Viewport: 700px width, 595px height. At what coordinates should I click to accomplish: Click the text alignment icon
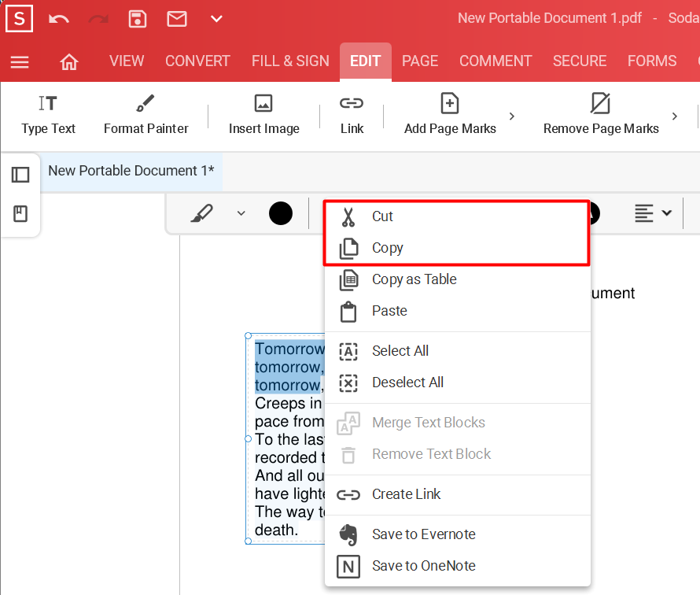pos(643,213)
